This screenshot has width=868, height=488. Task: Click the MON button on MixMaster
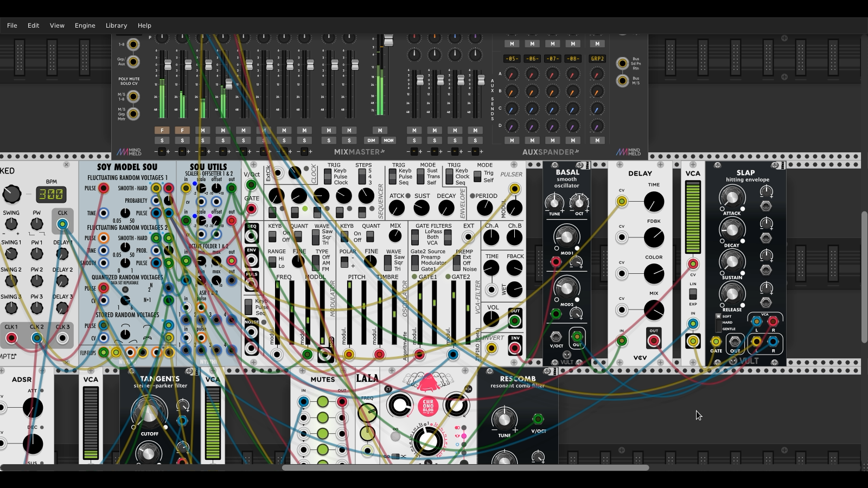point(389,140)
